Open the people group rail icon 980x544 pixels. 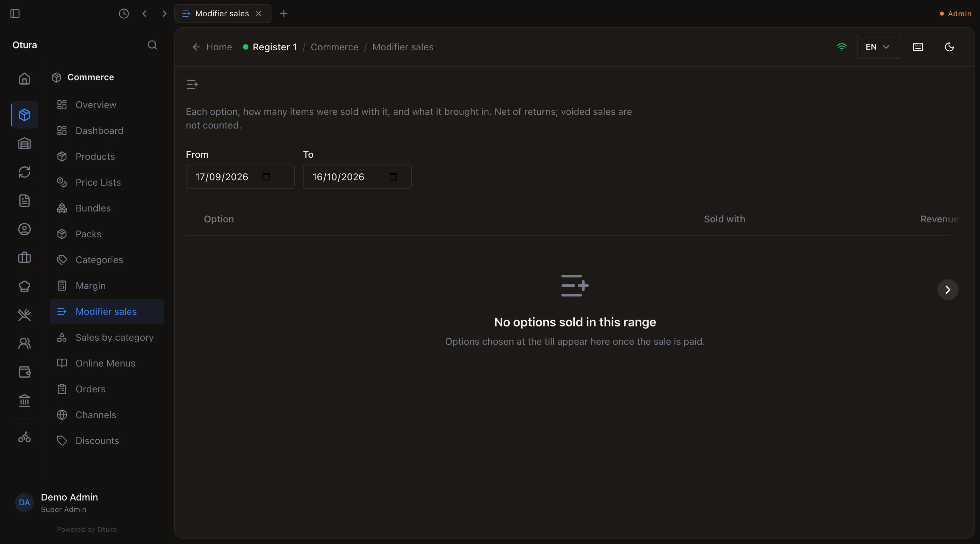(x=24, y=343)
